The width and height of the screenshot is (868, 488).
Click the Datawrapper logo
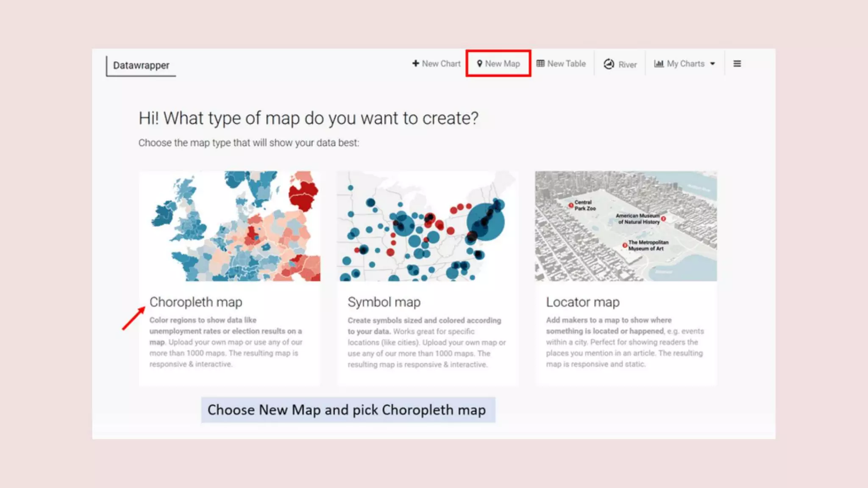pyautogui.click(x=141, y=66)
